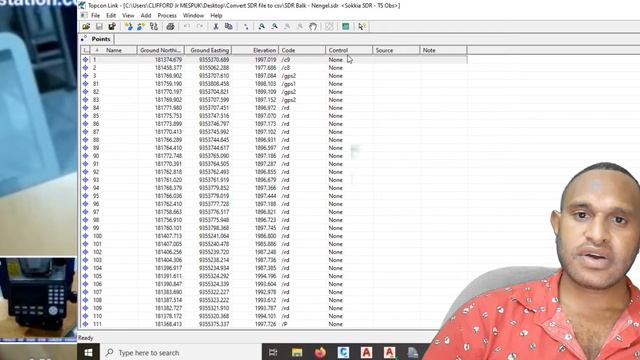Click northing 181770.197 in row 82
640x360 pixels.
coord(168,92)
